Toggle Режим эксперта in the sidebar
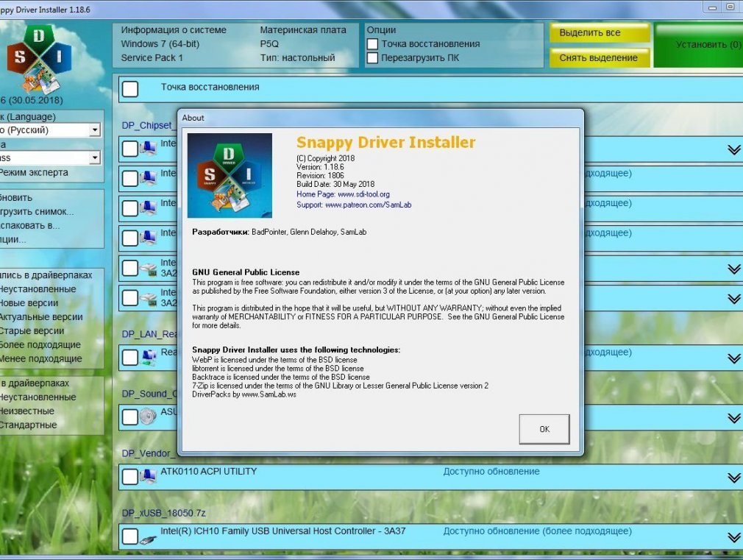The height and width of the screenshot is (560, 743). [34, 173]
